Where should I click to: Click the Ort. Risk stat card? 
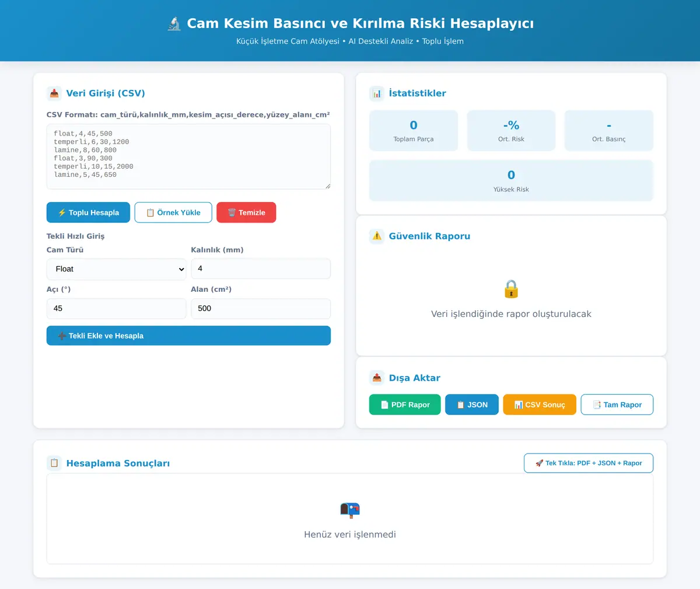511,131
